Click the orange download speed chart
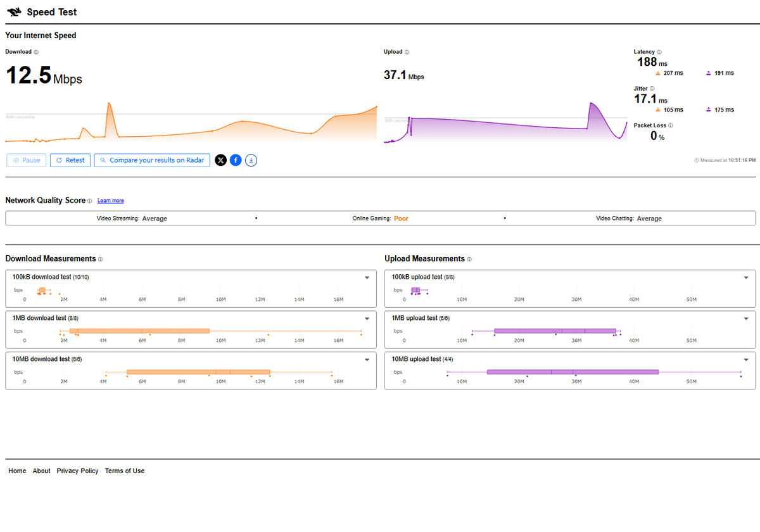Screen dimensions: 760x532 [x=191, y=122]
